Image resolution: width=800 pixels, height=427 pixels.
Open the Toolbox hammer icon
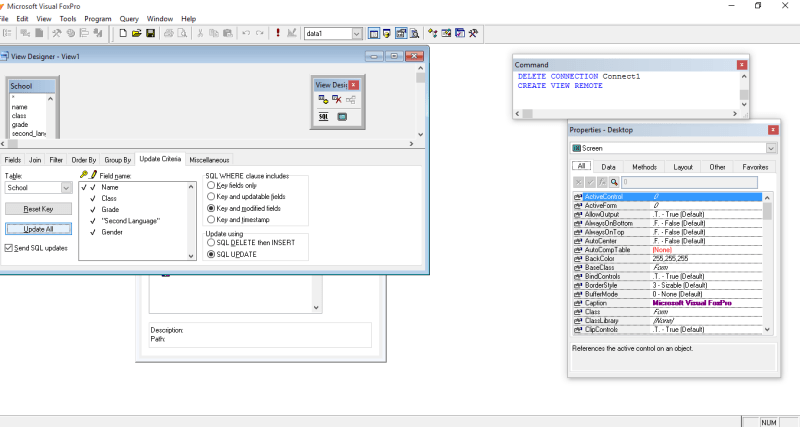point(474,33)
